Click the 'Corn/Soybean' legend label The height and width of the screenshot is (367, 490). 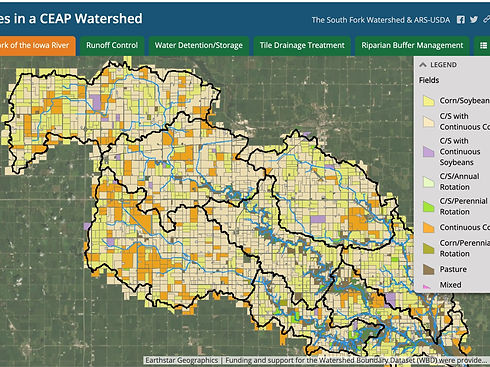[x=465, y=100]
